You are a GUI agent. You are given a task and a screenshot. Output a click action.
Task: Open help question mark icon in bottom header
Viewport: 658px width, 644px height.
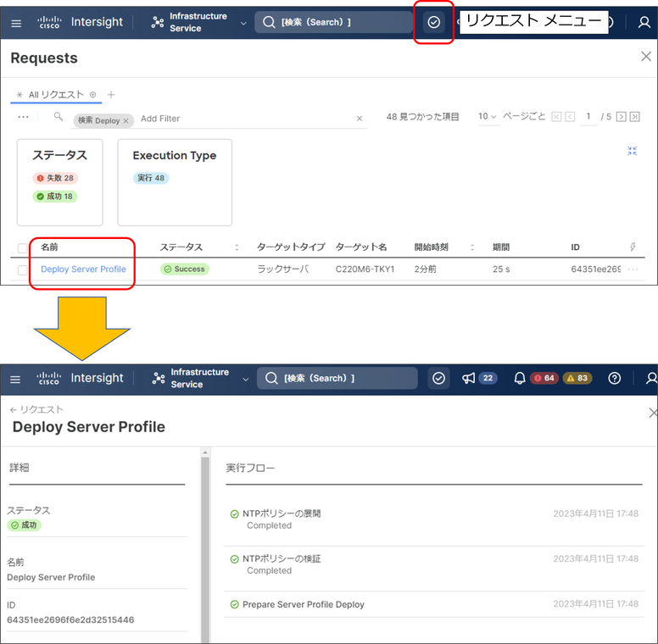click(x=615, y=378)
